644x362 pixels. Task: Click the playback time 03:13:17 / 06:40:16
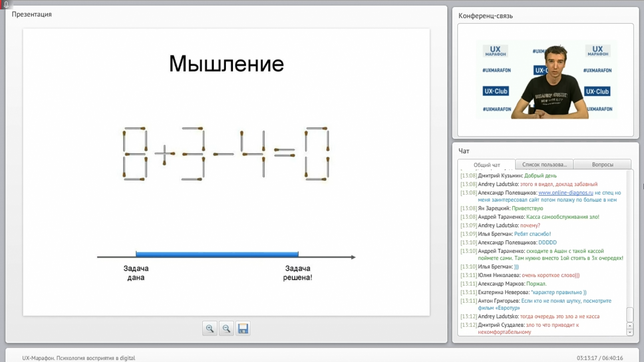pos(599,358)
